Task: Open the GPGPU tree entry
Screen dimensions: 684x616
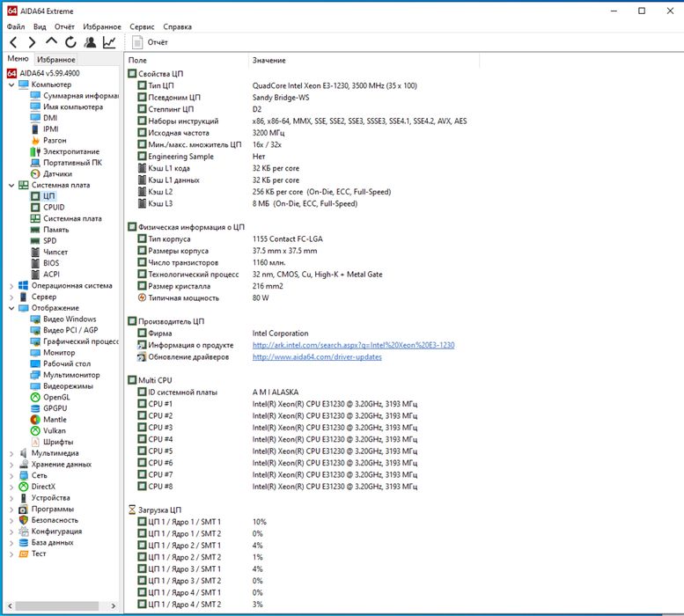Action: [x=55, y=408]
